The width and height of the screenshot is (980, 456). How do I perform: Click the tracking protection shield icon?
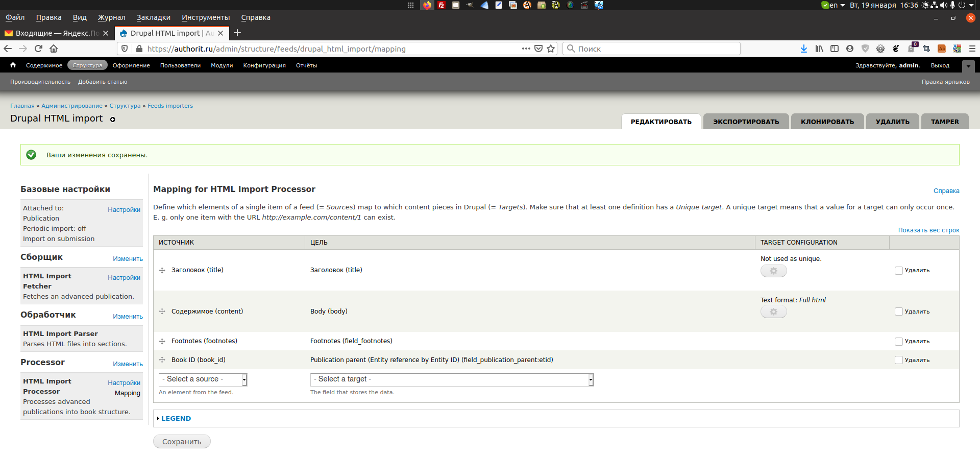[125, 49]
